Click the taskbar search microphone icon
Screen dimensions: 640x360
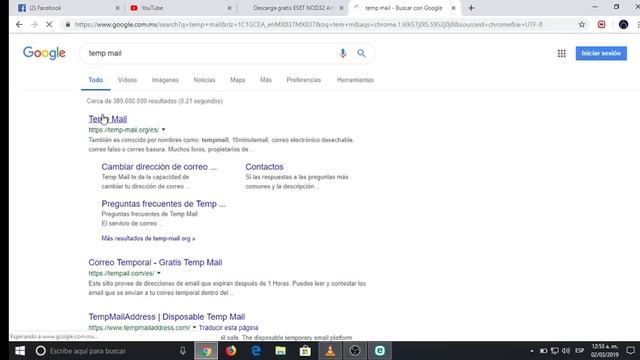(x=183, y=351)
